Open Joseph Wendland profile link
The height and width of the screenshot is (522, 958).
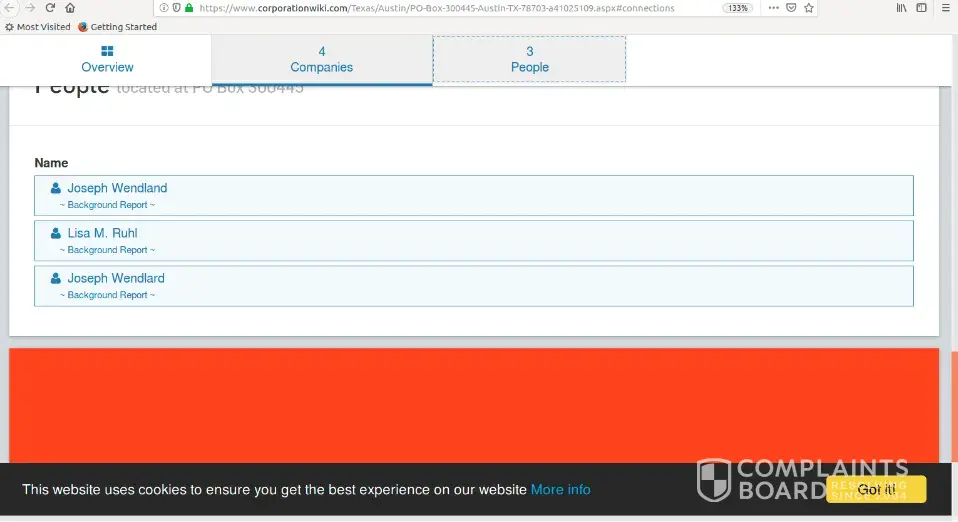pyautogui.click(x=117, y=188)
